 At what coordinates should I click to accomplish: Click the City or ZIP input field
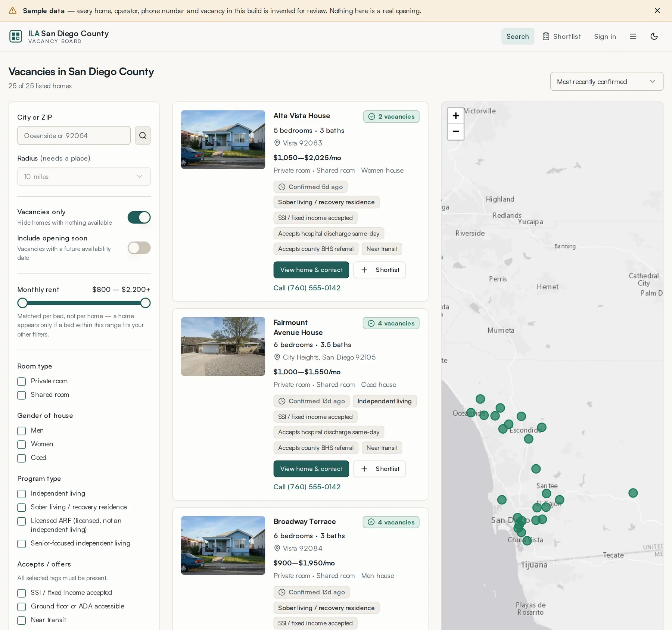click(74, 135)
